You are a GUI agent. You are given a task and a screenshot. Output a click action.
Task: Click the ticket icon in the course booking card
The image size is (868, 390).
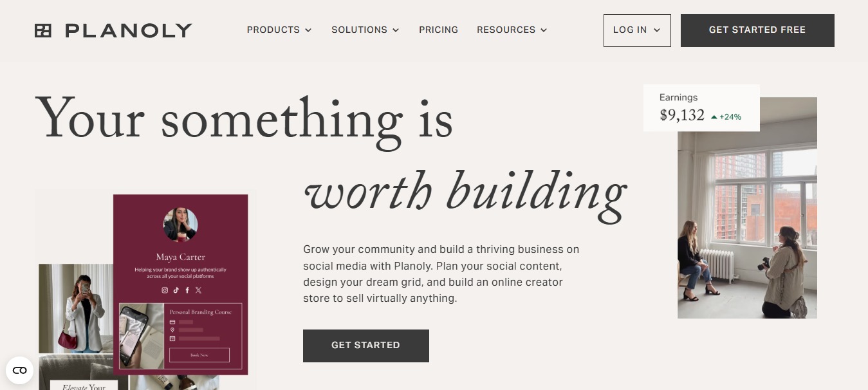[172, 339]
